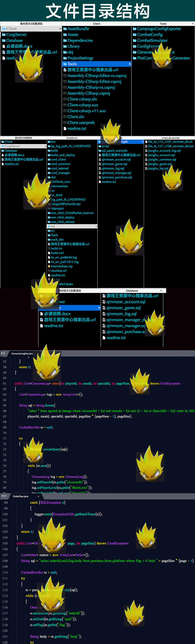Image resolution: width=195 pixels, height=644 pixels.
Task: Click left nav arrow above ConsumeLogDao editor
Action: click(x=1, y=353)
